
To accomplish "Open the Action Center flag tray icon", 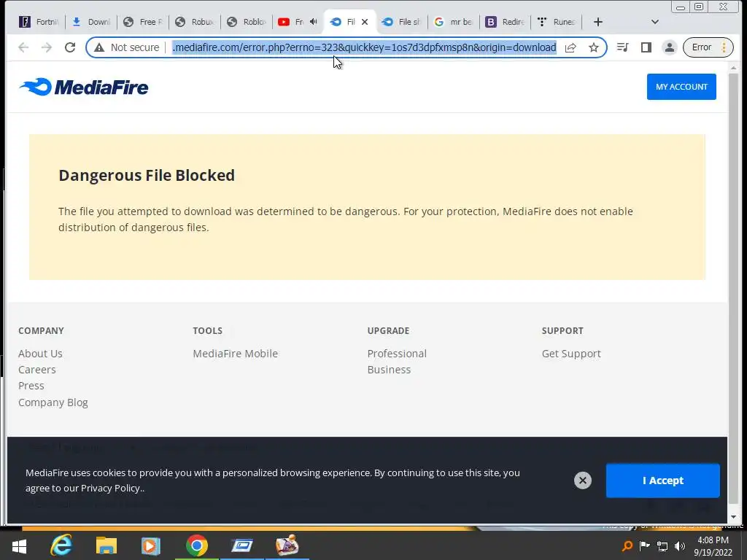I will pos(645,545).
